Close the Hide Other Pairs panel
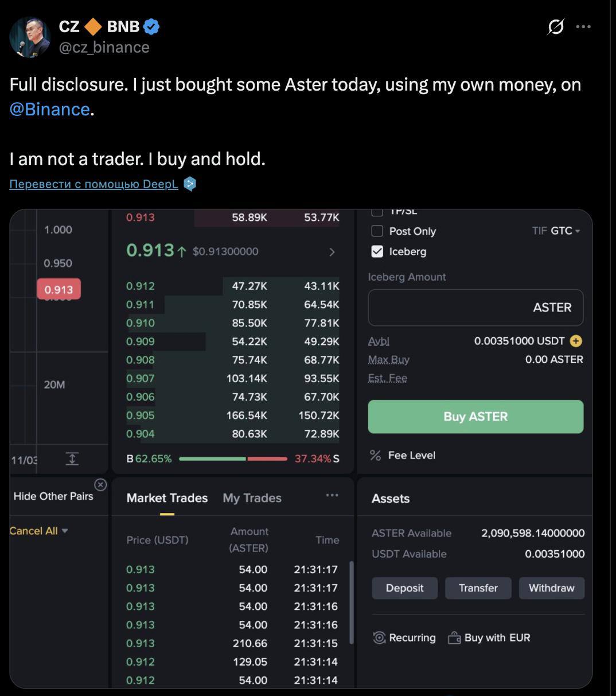 pyautogui.click(x=100, y=485)
